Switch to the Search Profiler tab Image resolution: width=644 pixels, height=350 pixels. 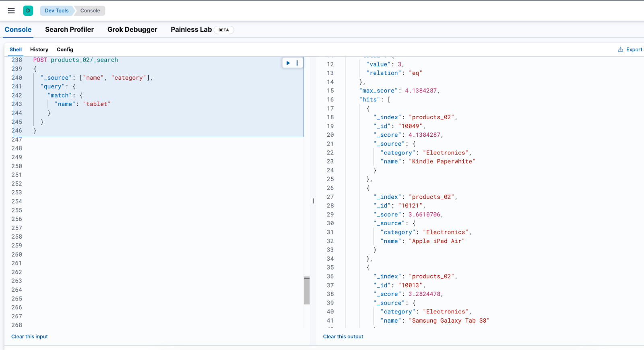(x=69, y=30)
